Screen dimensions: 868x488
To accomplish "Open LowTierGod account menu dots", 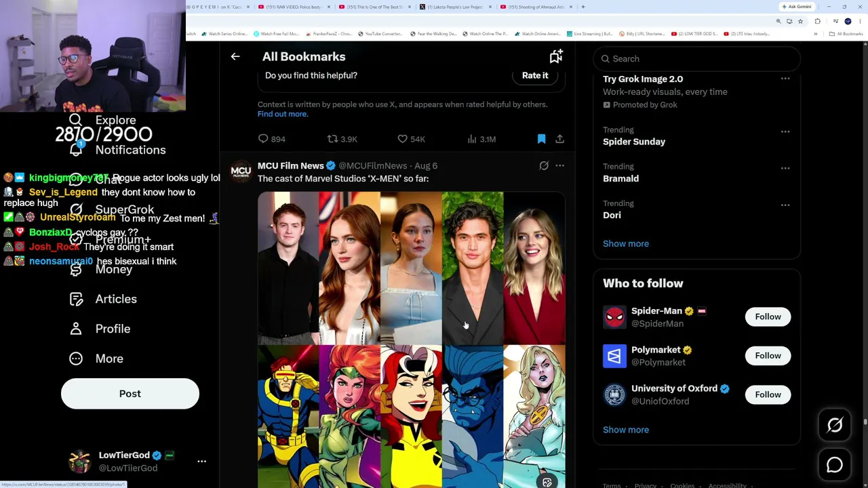I will point(201,461).
